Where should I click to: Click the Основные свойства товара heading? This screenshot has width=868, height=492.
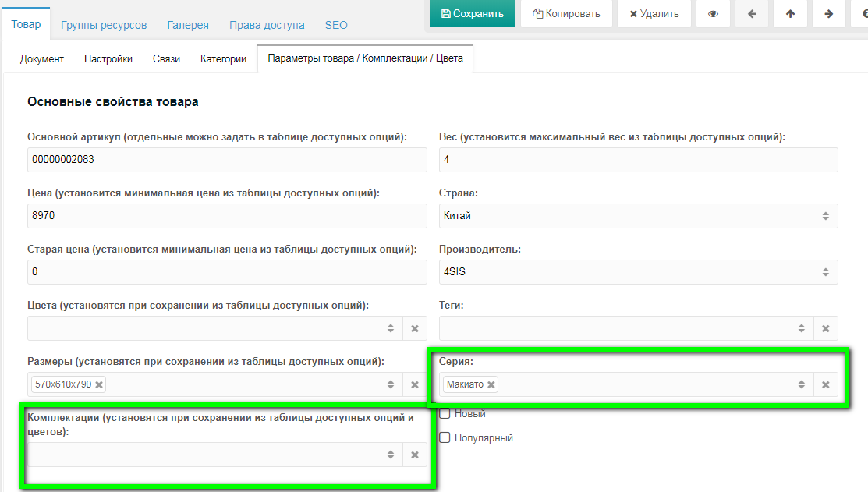click(113, 102)
